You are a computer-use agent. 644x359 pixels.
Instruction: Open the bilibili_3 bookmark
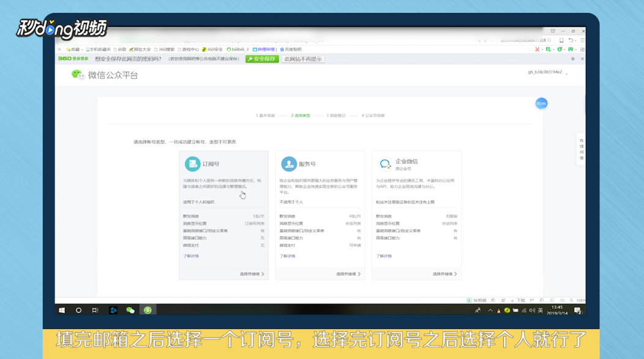point(238,50)
